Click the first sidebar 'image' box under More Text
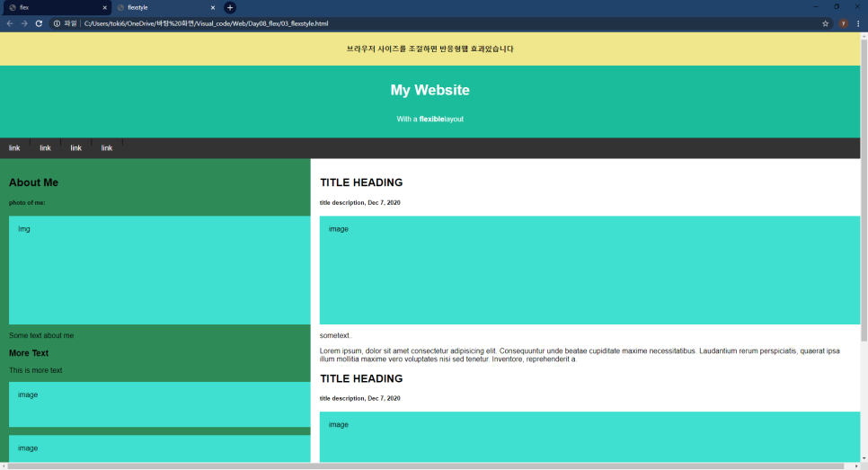The image size is (868, 470). click(159, 404)
